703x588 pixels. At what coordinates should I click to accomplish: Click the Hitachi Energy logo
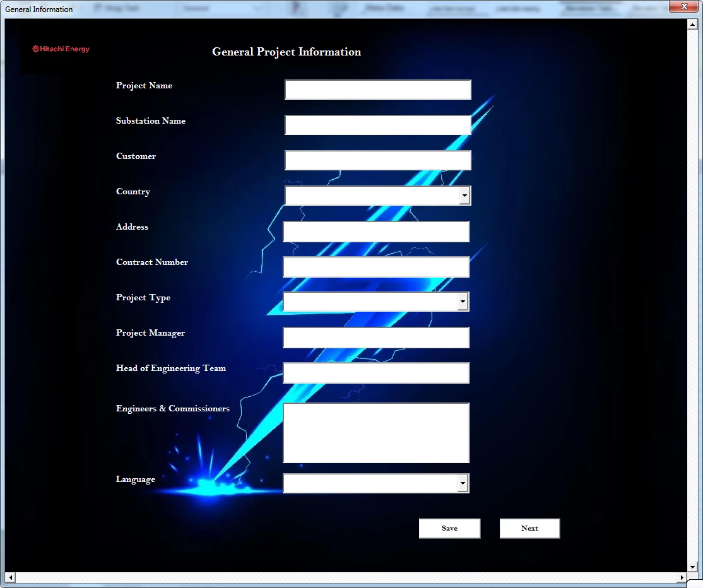click(x=61, y=49)
